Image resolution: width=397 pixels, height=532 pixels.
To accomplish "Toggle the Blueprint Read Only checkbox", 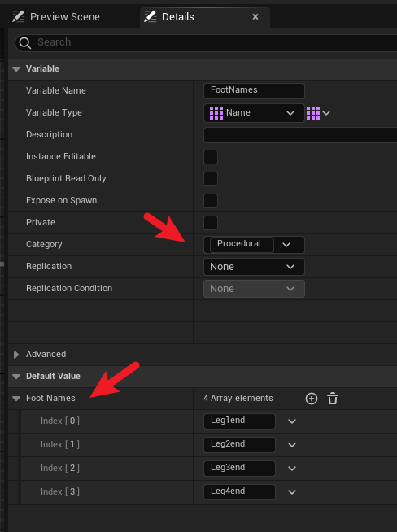I will (x=211, y=179).
